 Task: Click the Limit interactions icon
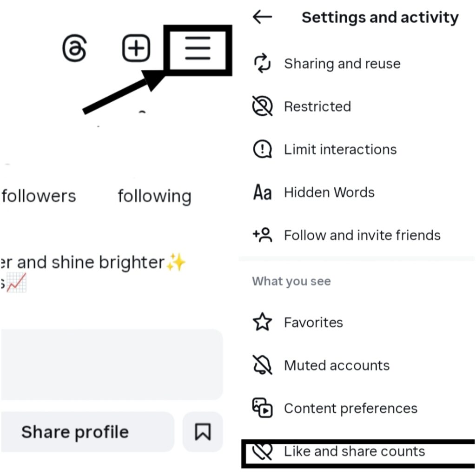[x=262, y=149]
